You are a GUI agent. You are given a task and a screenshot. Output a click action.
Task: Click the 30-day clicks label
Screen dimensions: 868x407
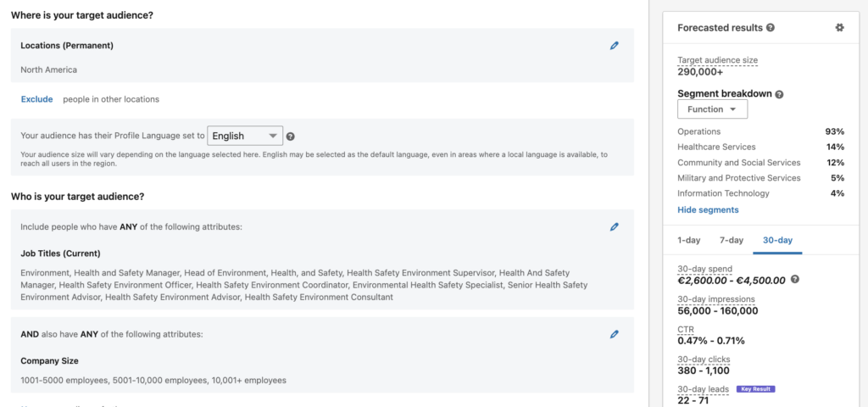pos(704,360)
